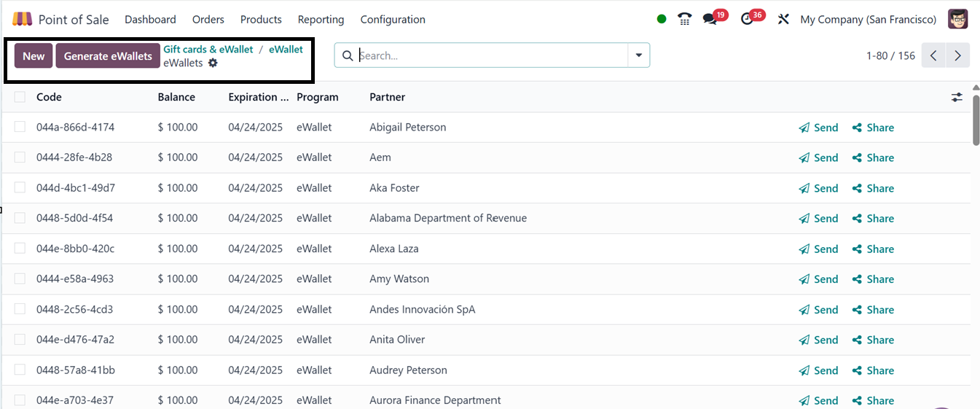This screenshot has height=409, width=980.
Task: Open the Point of Sale app icon
Action: point(23,20)
